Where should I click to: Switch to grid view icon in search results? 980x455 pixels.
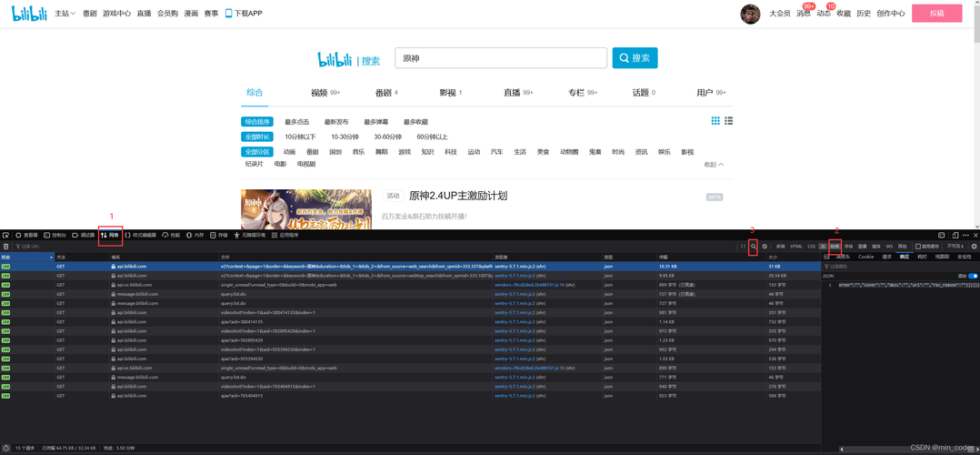[715, 121]
